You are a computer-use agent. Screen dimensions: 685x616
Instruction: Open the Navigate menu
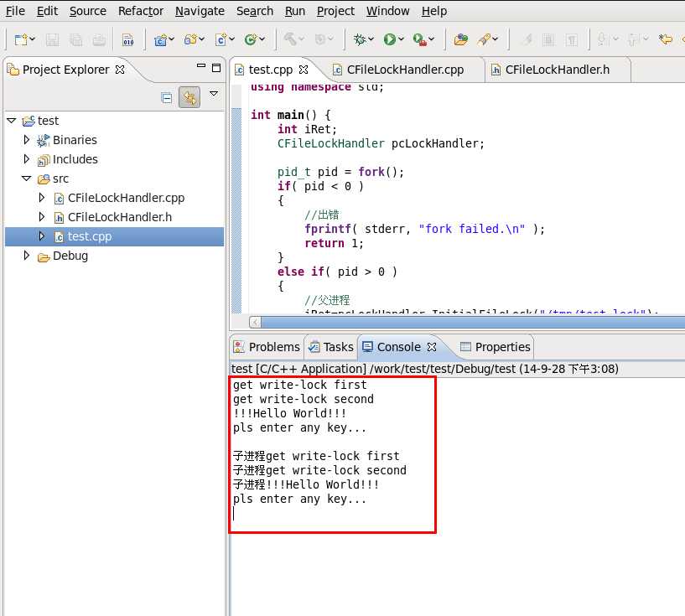pos(200,11)
